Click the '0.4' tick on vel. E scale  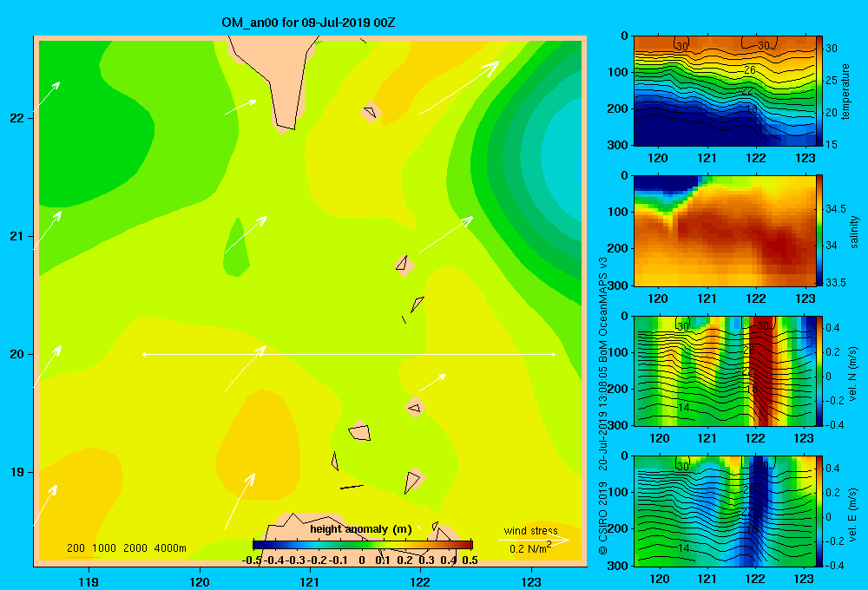pyautogui.click(x=832, y=469)
